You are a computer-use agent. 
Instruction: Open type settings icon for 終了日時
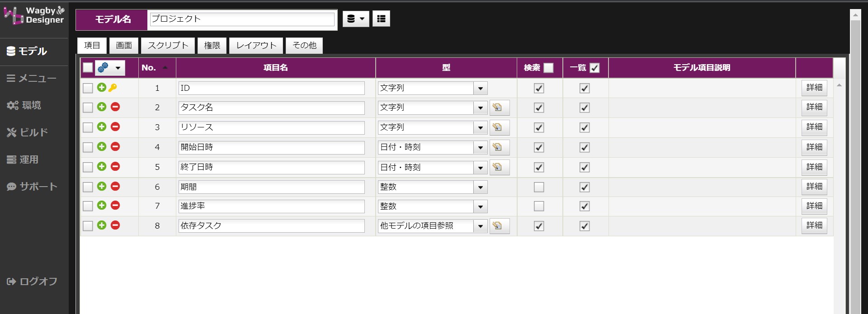click(500, 167)
